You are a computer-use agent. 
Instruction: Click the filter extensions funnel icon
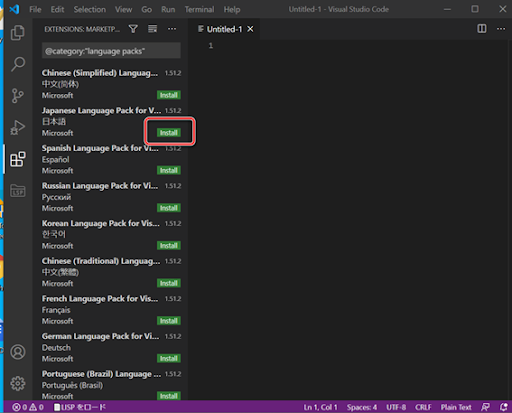coord(133,29)
